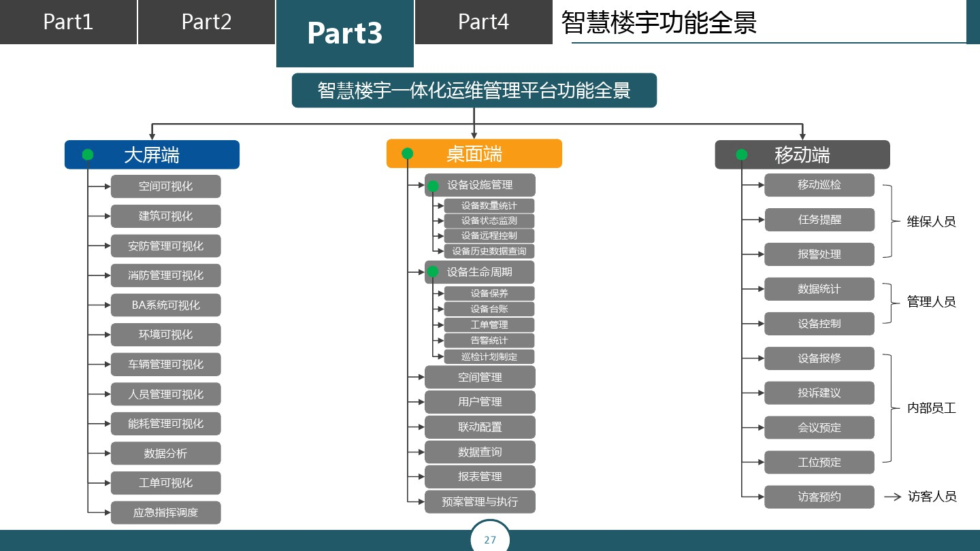Select the 联动配置 box

pyautogui.click(x=480, y=427)
